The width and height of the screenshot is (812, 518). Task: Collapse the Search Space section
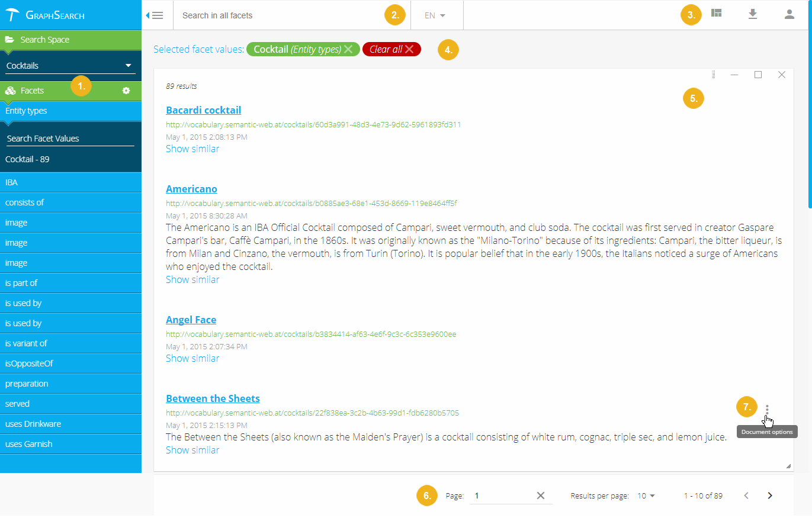(70, 40)
